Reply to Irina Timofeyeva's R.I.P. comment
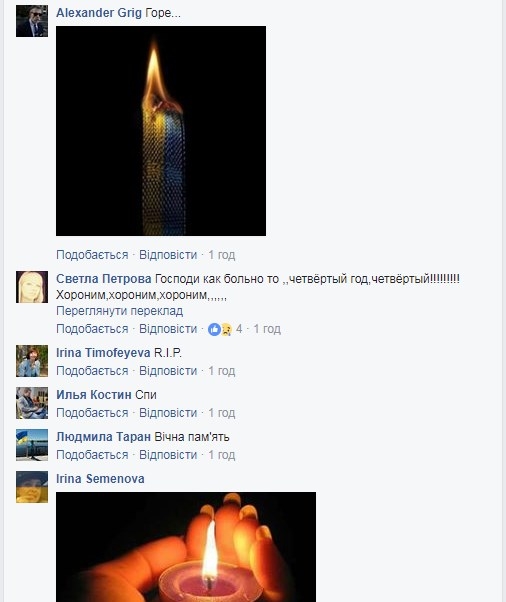Image resolution: width=506 pixels, height=602 pixels. tap(168, 371)
